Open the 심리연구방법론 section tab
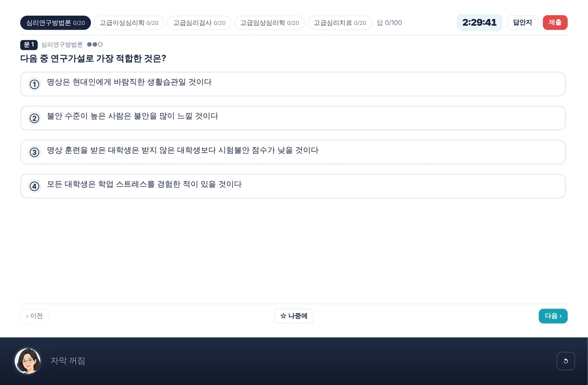 [55, 23]
